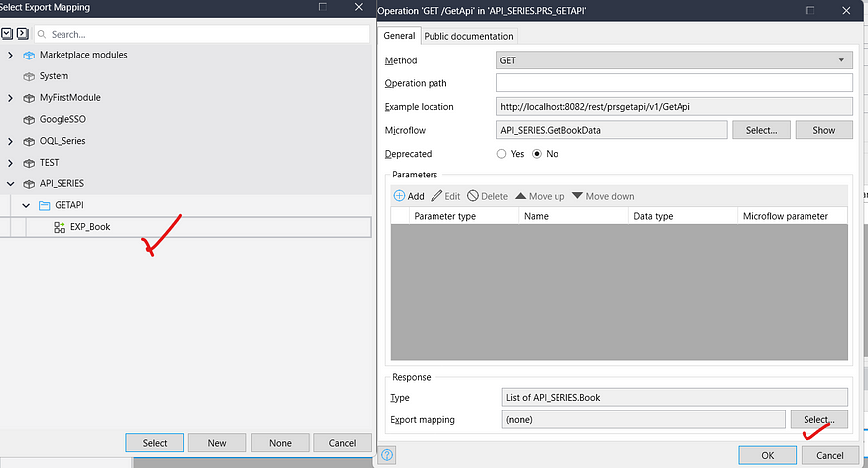Click the help question mark icon
Image resolution: width=868 pixels, height=468 pixels.
coord(388,454)
